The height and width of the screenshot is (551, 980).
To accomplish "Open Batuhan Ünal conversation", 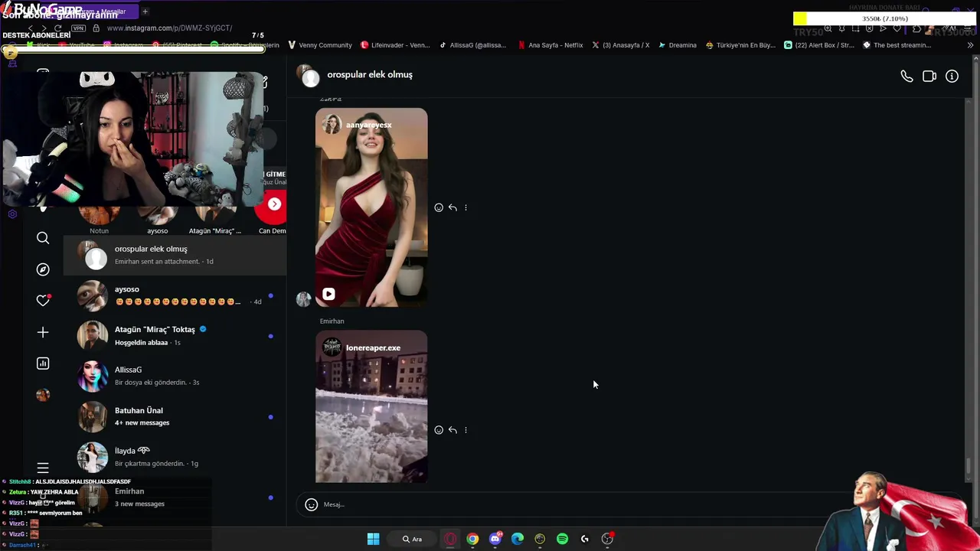I will (175, 416).
